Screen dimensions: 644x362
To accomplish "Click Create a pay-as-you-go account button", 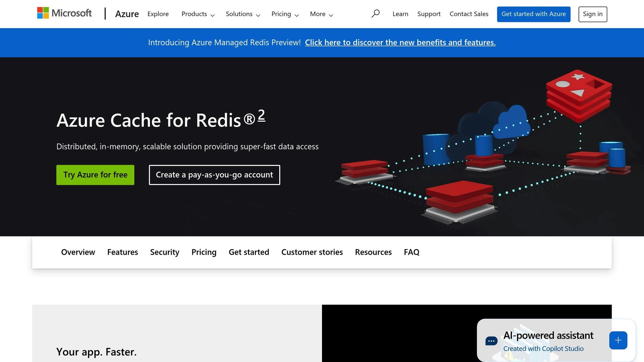I will (x=214, y=175).
